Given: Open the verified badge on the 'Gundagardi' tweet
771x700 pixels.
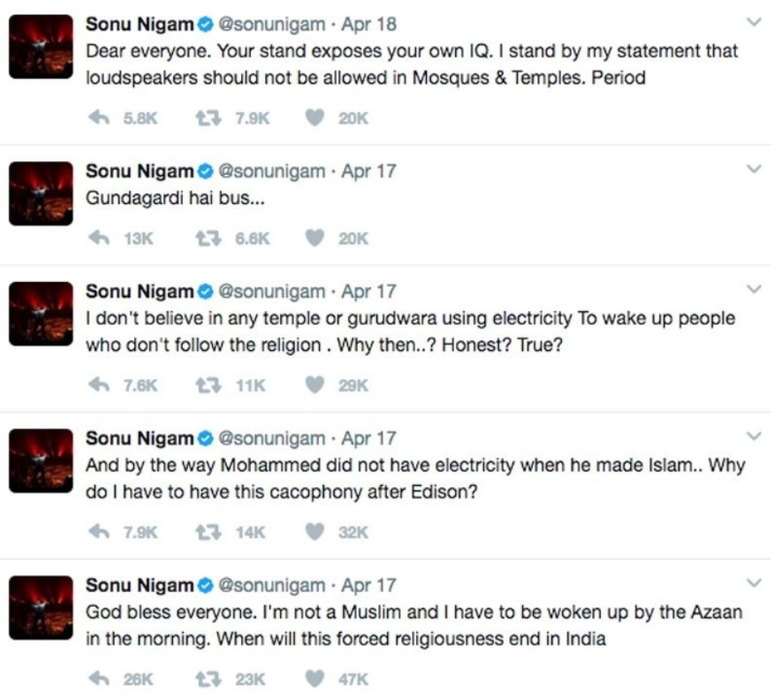Looking at the screenshot, I should (x=205, y=171).
